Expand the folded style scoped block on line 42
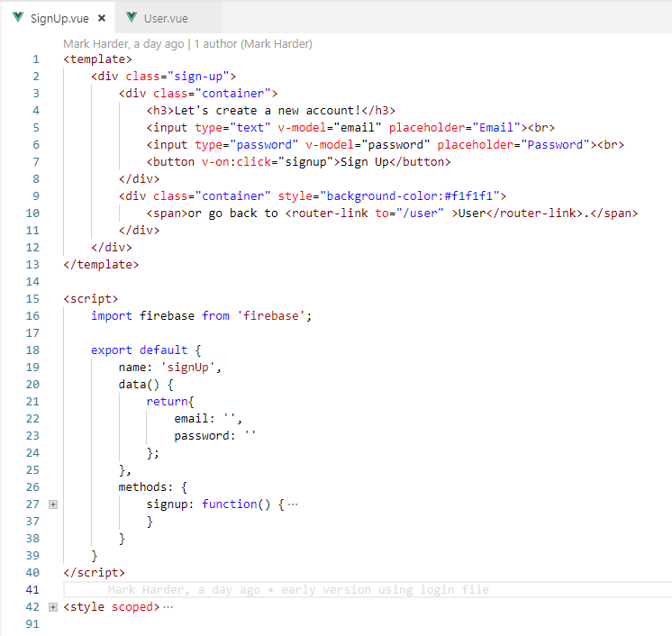Image resolution: width=672 pixels, height=636 pixels. (53, 607)
